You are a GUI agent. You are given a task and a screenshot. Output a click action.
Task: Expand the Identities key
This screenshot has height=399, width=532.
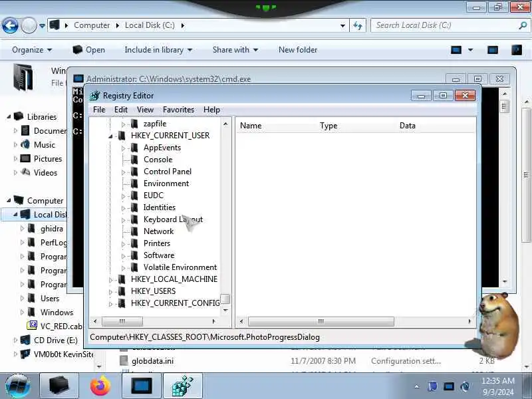pyautogui.click(x=124, y=208)
